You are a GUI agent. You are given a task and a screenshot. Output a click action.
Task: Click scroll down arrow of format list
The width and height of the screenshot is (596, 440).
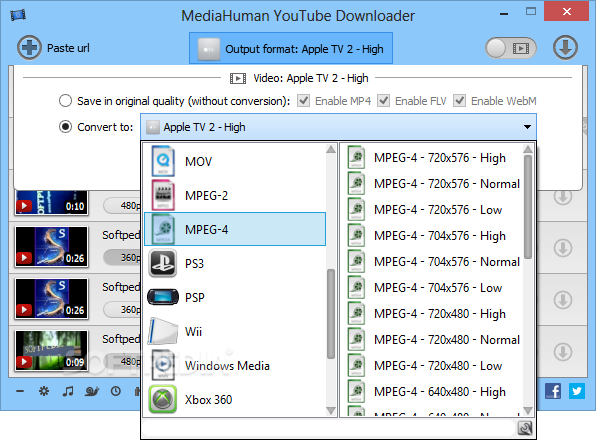click(x=331, y=411)
